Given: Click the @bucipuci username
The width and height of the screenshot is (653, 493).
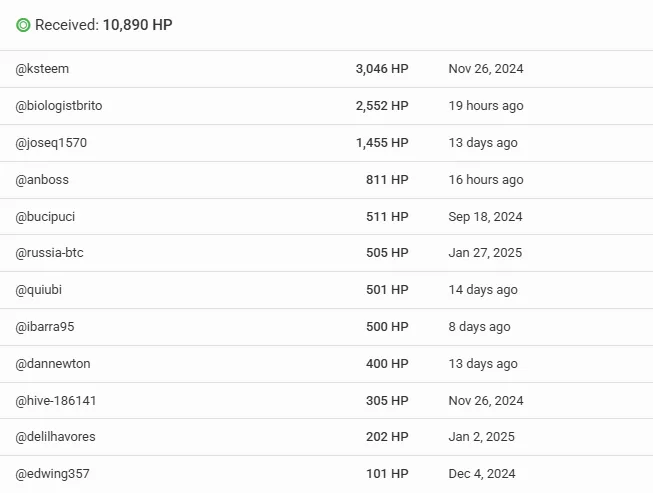Looking at the screenshot, I should [45, 217].
